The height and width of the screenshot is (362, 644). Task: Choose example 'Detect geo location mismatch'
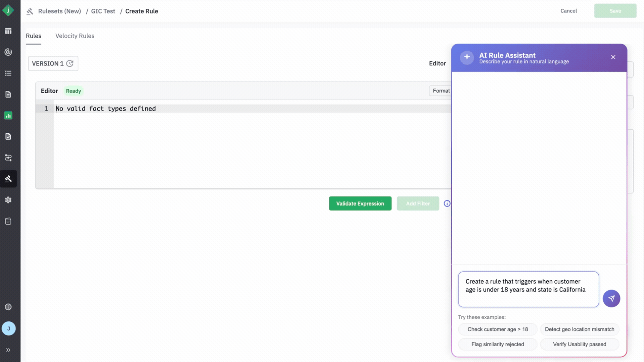(579, 329)
